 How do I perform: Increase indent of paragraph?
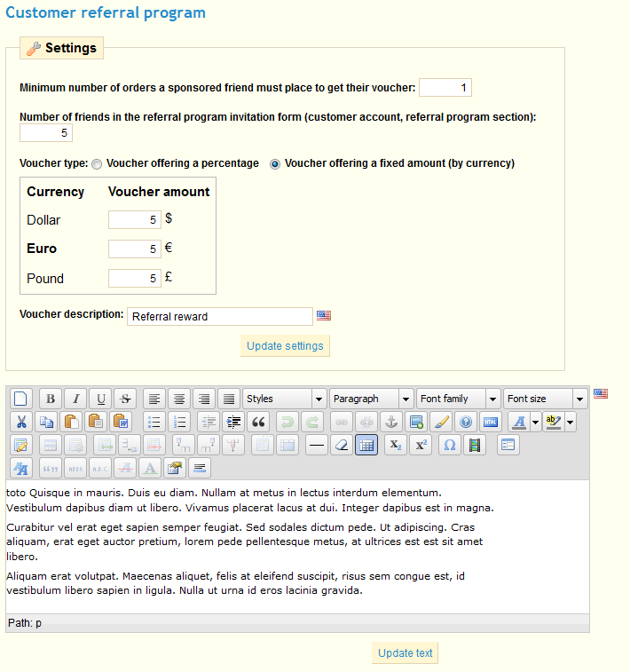pos(233,423)
